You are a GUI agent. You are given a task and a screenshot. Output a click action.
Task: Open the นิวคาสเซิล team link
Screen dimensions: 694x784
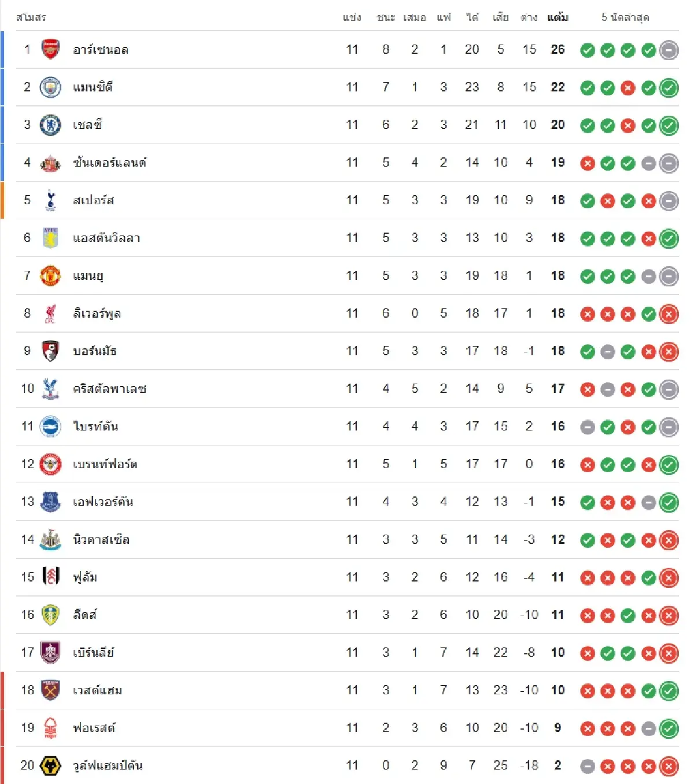point(101,540)
